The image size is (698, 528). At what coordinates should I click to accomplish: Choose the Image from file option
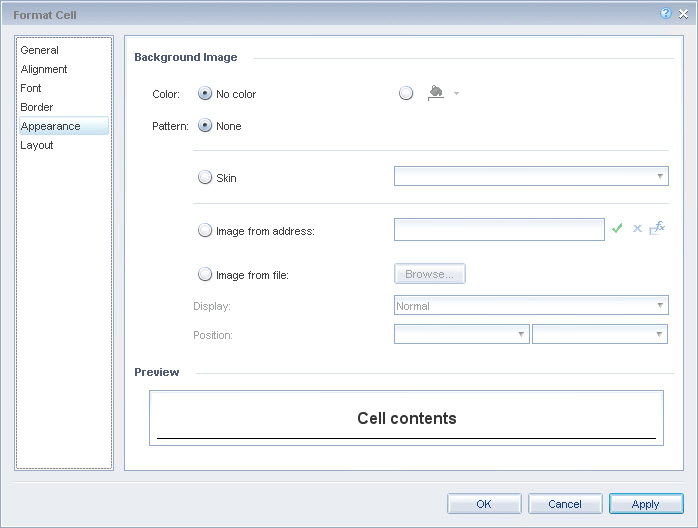pyautogui.click(x=205, y=274)
